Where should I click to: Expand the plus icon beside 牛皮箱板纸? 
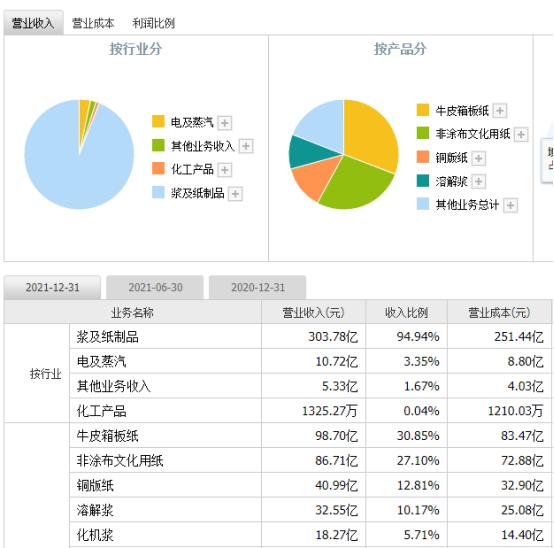pyautogui.click(x=500, y=111)
